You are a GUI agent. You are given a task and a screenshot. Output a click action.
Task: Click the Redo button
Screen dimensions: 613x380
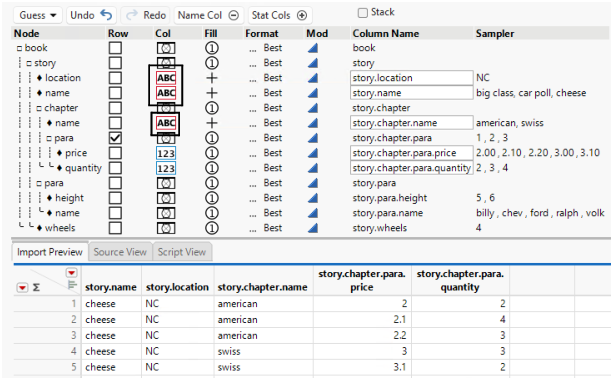(x=145, y=15)
